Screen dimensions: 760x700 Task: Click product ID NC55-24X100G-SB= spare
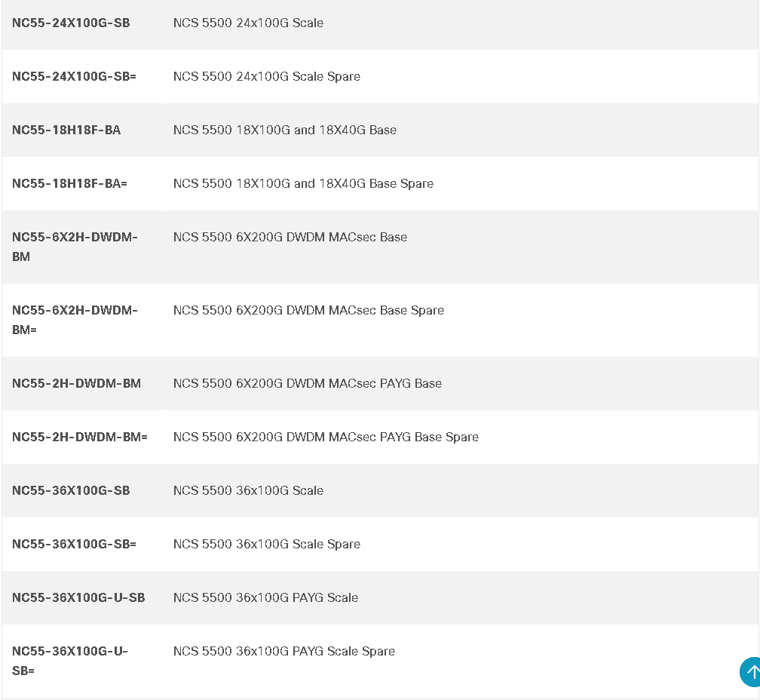pos(74,76)
